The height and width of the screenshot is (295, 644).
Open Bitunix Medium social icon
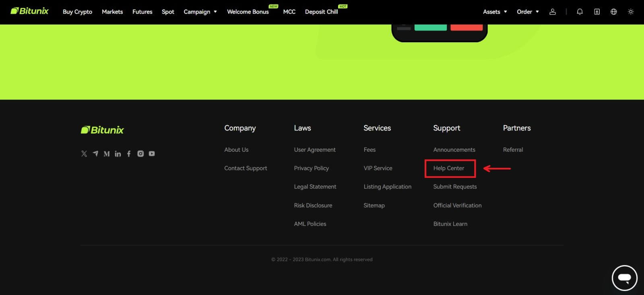107,154
